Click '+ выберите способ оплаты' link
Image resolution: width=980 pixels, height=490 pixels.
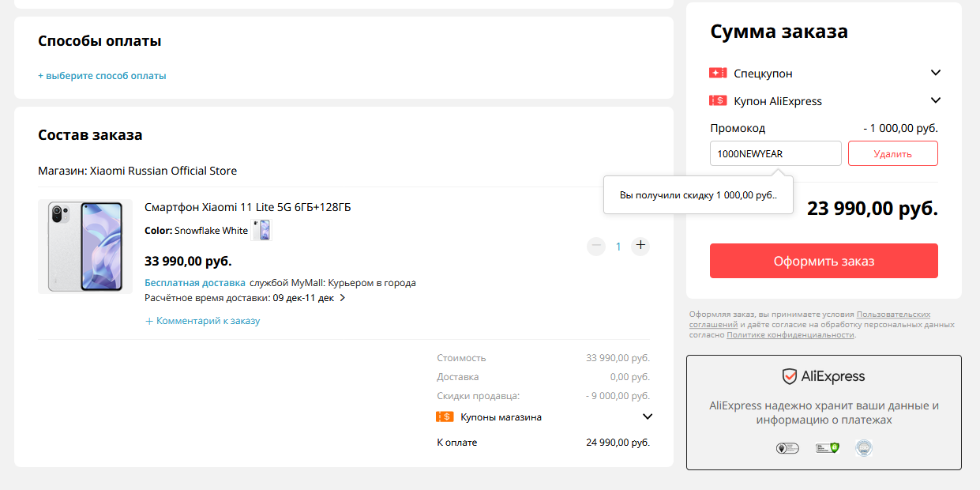[102, 76]
